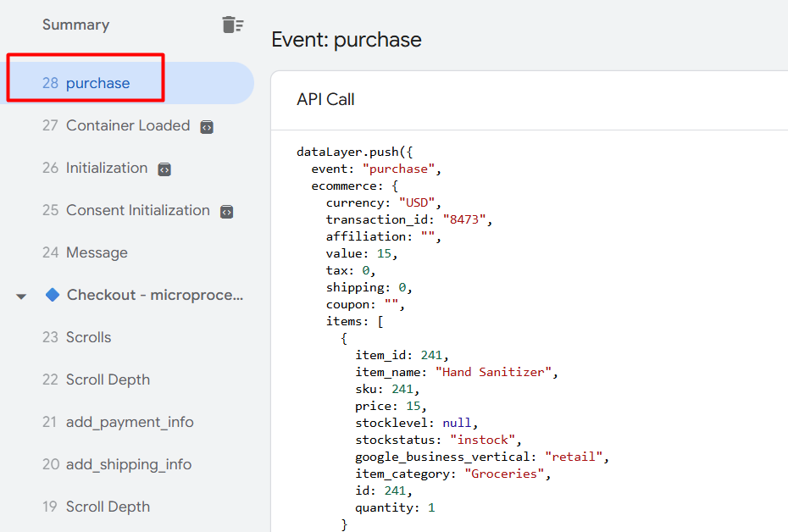The height and width of the screenshot is (532, 788).
Task: Select the add_shipping_info event
Action: point(128,464)
